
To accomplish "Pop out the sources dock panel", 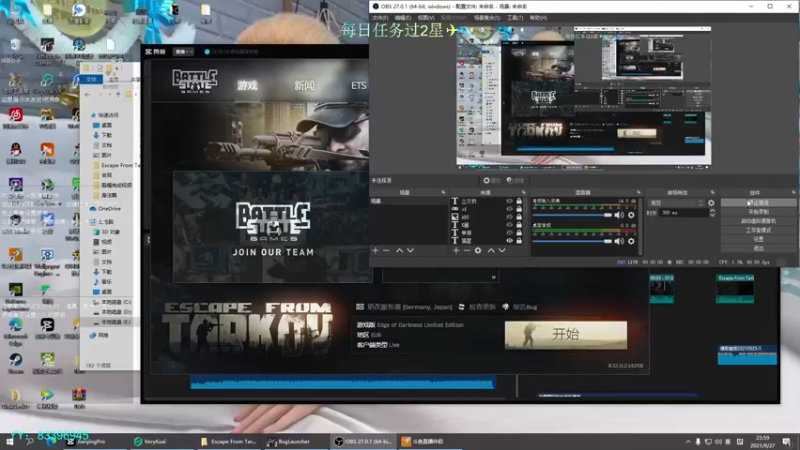I will [523, 192].
